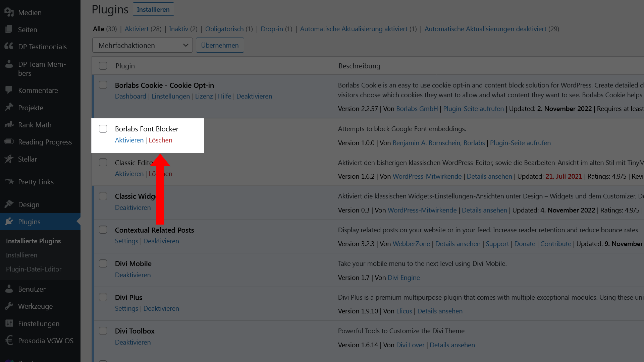The width and height of the screenshot is (644, 362).
Task: Open Borlabs Cookie Hilfe link
Action: (224, 96)
